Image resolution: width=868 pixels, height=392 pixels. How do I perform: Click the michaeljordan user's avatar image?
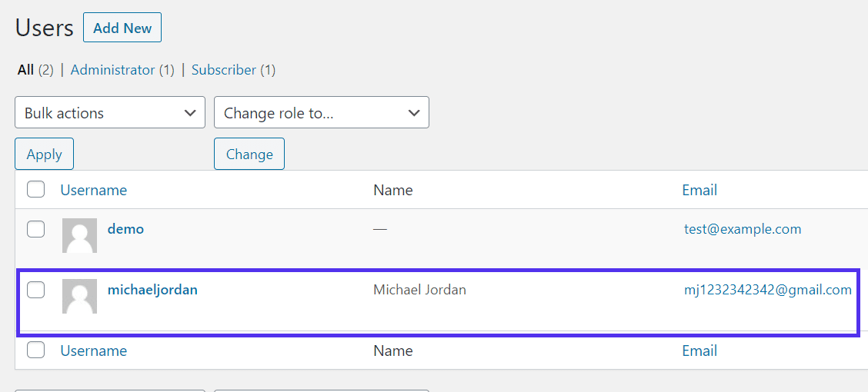[79, 296]
